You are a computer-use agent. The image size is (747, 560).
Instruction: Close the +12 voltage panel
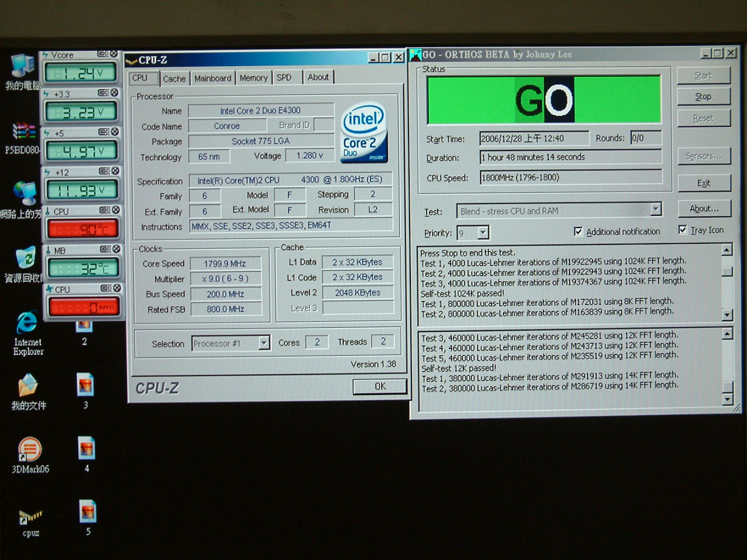tap(116, 171)
